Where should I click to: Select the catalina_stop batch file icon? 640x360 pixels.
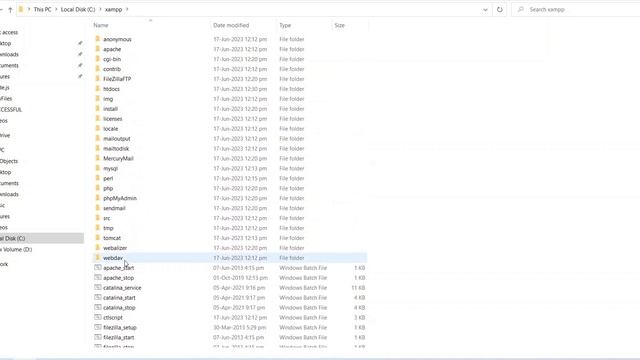coord(98,307)
